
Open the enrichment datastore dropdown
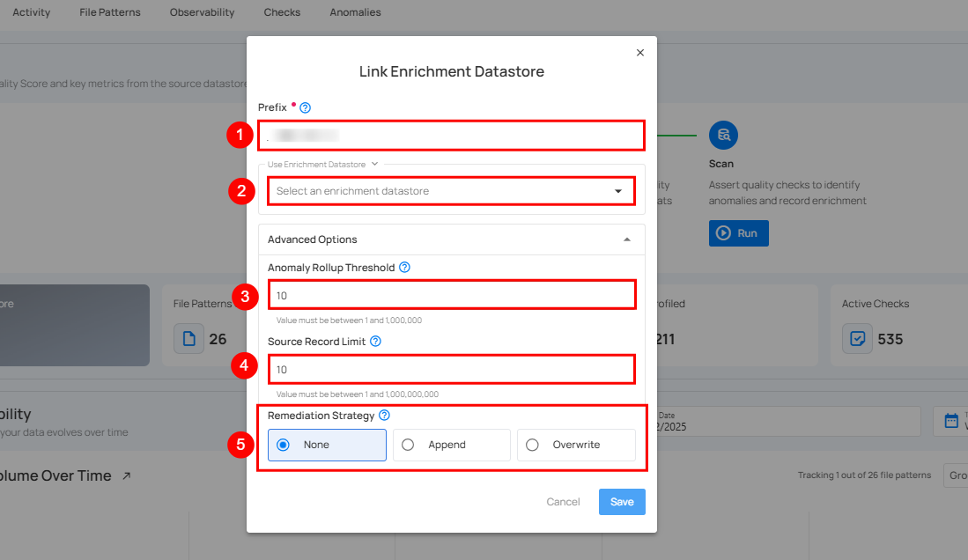(x=451, y=191)
